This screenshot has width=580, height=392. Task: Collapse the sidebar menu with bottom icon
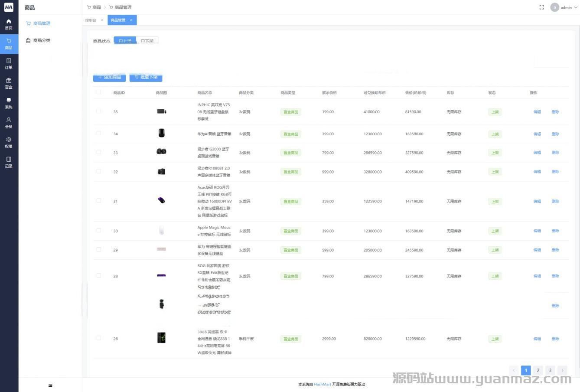50,385
